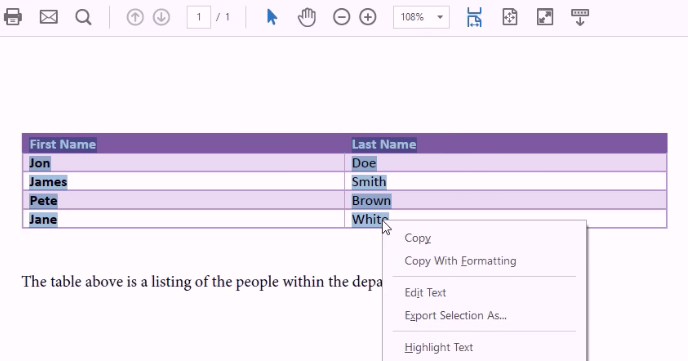The width and height of the screenshot is (688, 361).
Task: Click the Full Screen mode icon
Action: click(545, 17)
